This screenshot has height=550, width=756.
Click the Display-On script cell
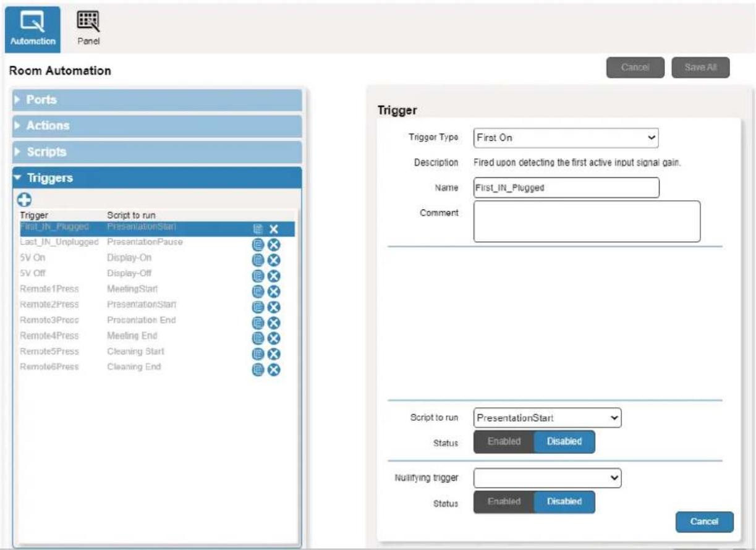tap(129, 258)
